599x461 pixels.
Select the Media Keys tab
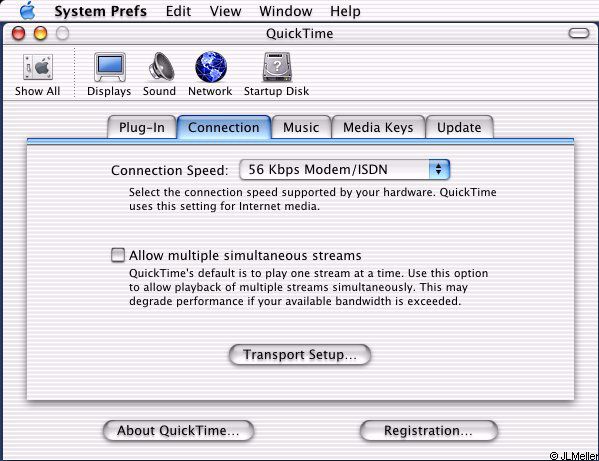378,127
